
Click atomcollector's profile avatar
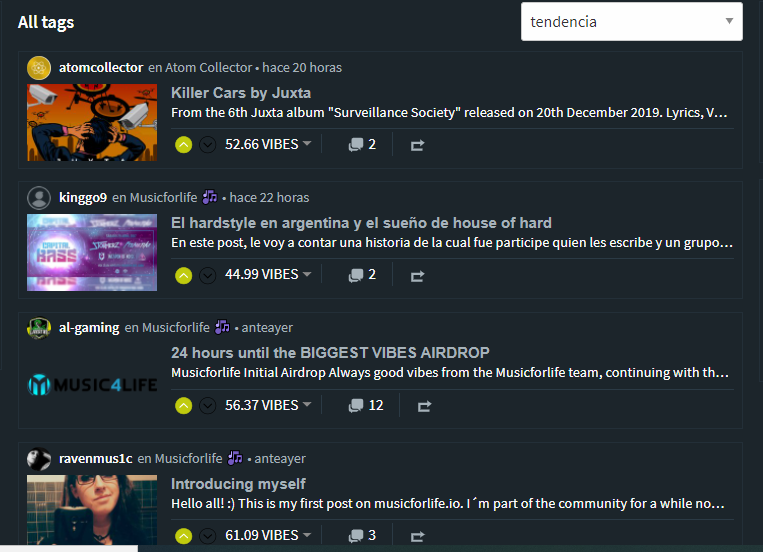(x=39, y=68)
